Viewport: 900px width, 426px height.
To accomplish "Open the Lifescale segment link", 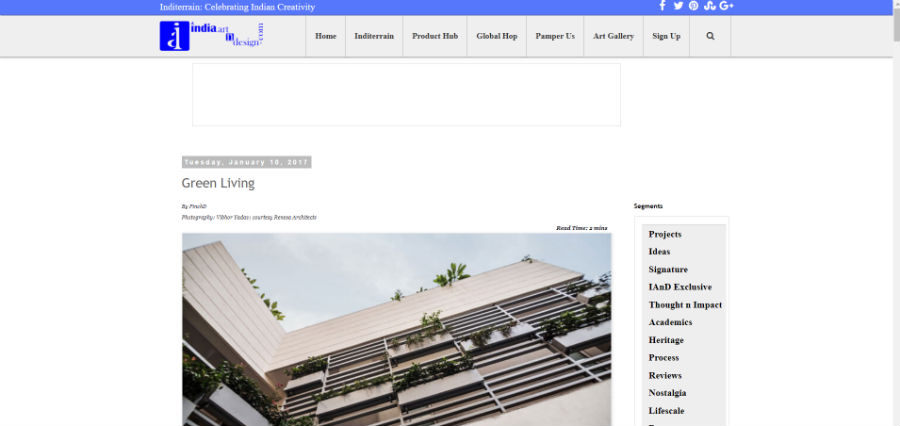I will [x=666, y=411].
